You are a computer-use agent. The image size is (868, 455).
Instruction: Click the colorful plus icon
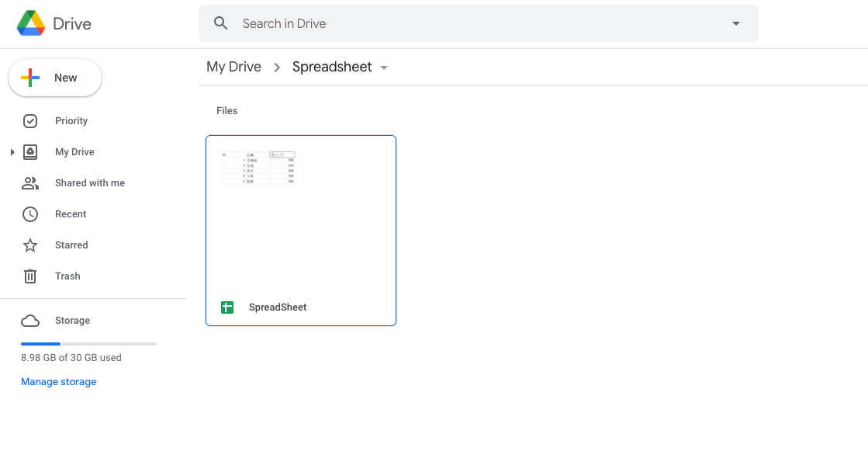tap(30, 78)
